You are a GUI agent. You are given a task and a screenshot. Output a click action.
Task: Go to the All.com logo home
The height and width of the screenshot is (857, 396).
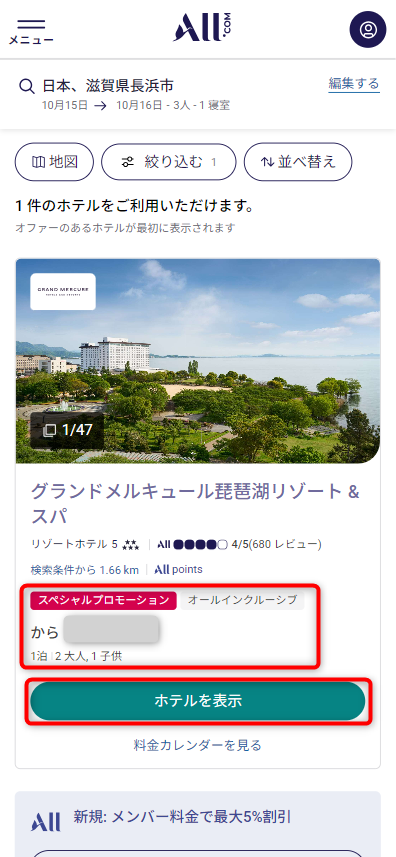coord(202,27)
